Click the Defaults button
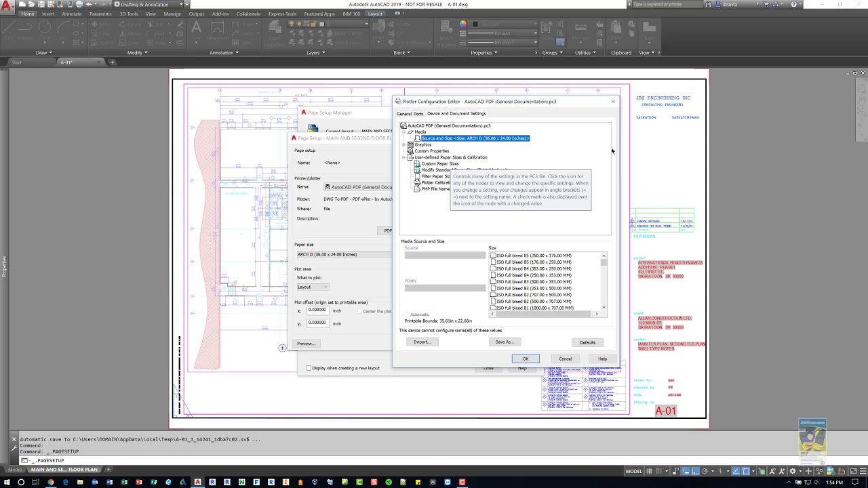 (x=587, y=342)
